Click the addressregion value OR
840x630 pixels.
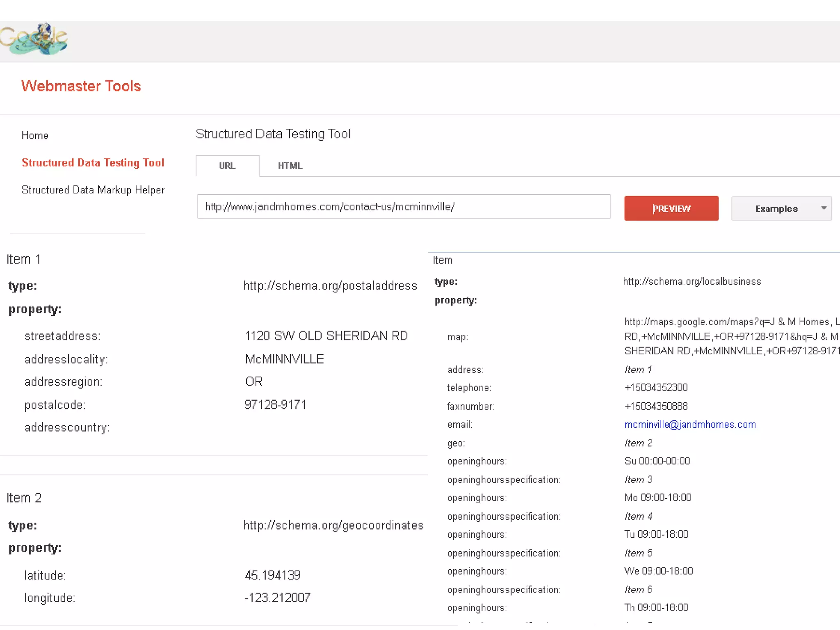tap(253, 381)
